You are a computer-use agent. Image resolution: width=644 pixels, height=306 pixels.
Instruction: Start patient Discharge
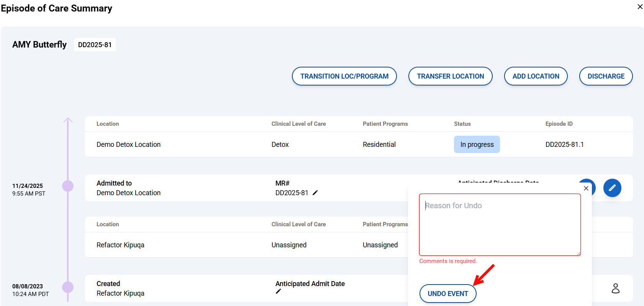[605, 76]
